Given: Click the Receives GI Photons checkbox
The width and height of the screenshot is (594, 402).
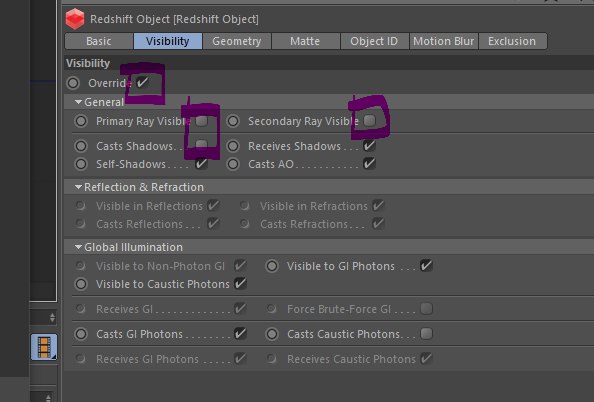Looking at the screenshot, I should coord(240,359).
